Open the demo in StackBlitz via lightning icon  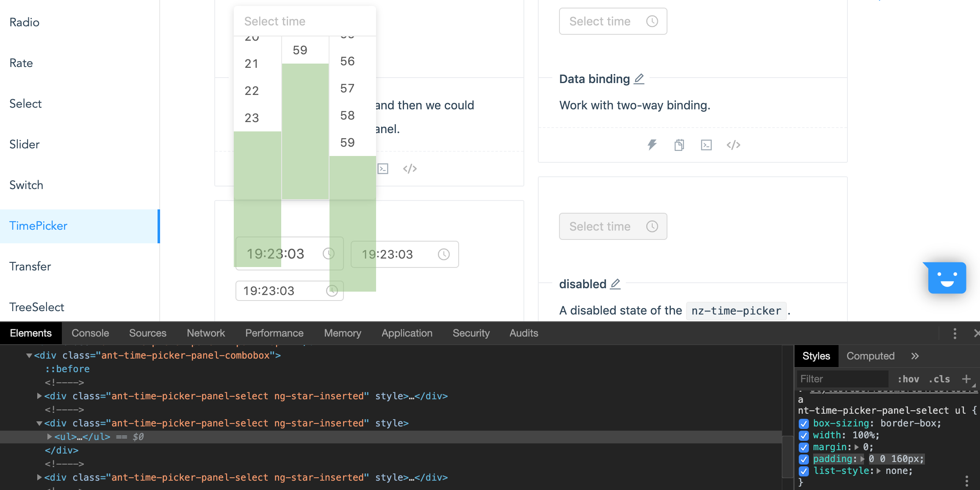point(651,145)
